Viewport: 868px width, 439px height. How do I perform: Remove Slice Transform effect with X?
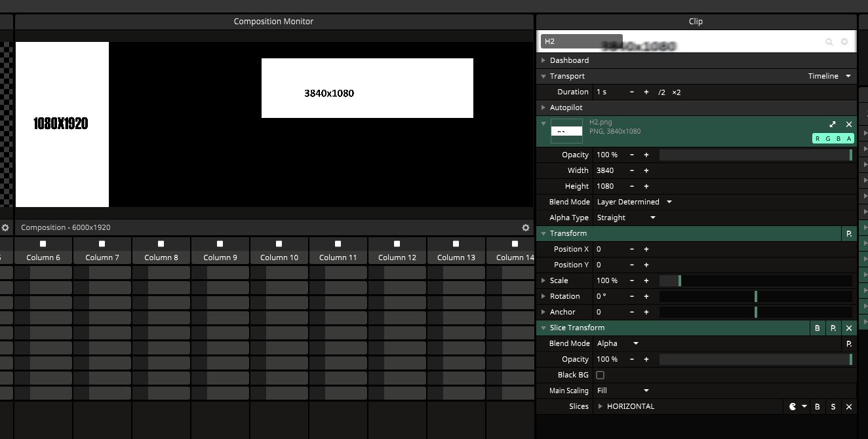[x=849, y=328]
